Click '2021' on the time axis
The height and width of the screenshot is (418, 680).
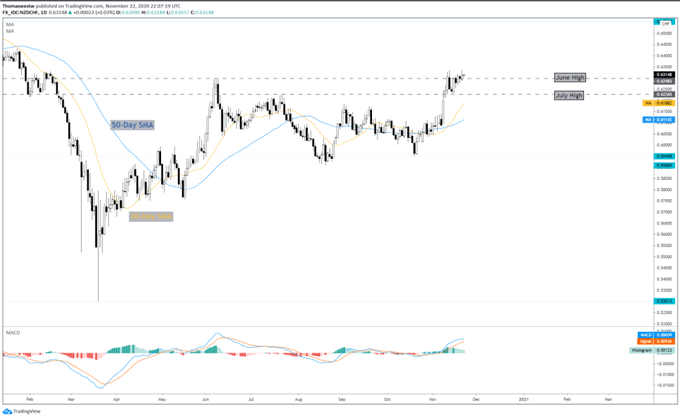[523, 399]
